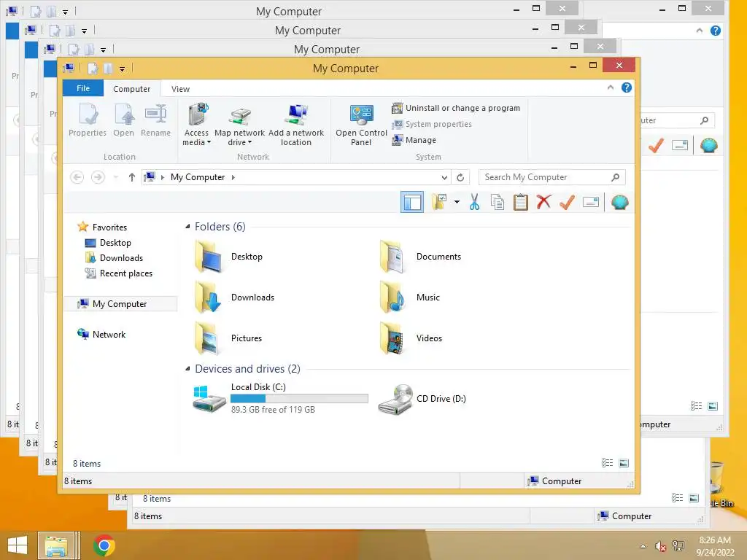747x560 pixels.
Task: Click the red X Delete icon
Action: point(543,201)
